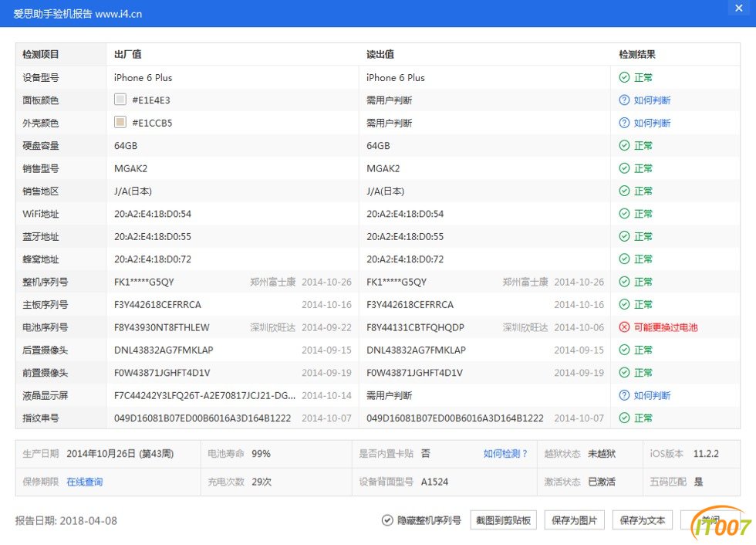Click question mark icon in 外壳颜色 row

(624, 123)
